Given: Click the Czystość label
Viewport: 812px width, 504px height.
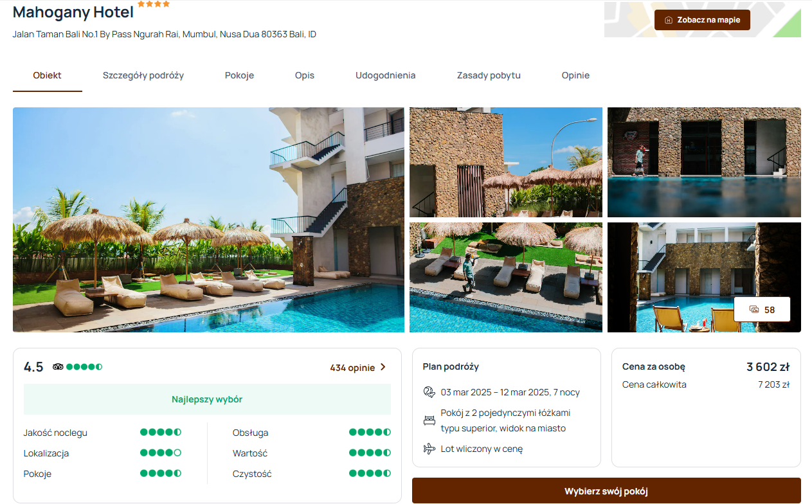Looking at the screenshot, I should pyautogui.click(x=252, y=474).
